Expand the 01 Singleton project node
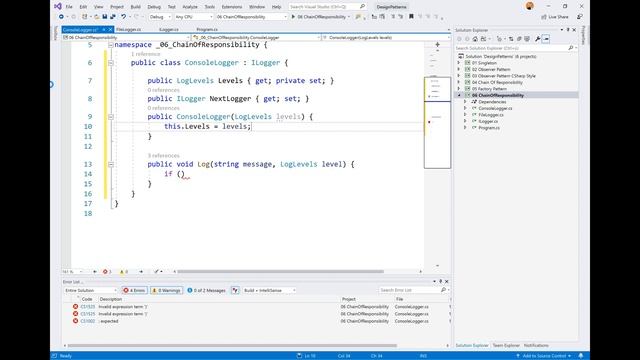 point(459,63)
